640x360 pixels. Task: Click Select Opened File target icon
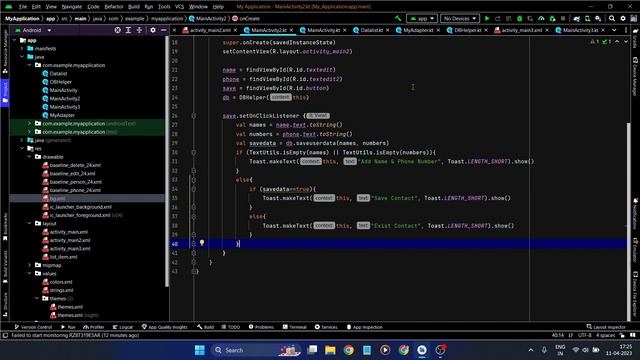pyautogui.click(x=118, y=30)
